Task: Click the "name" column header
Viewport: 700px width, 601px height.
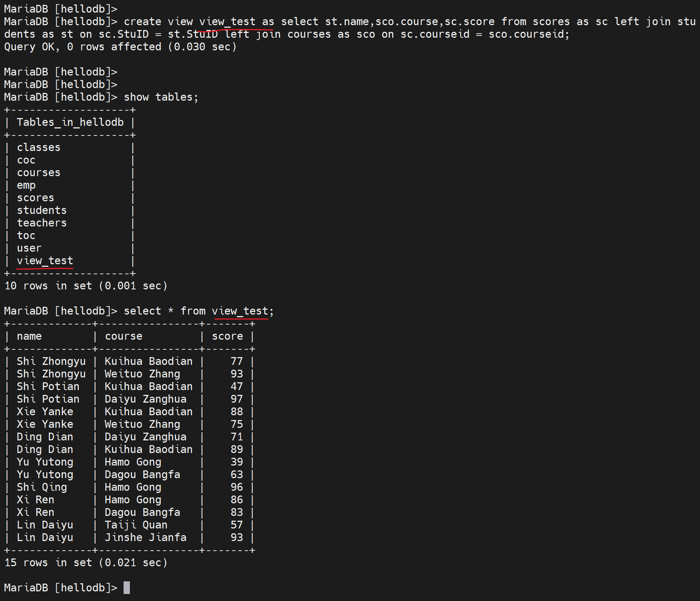Action: [x=29, y=336]
